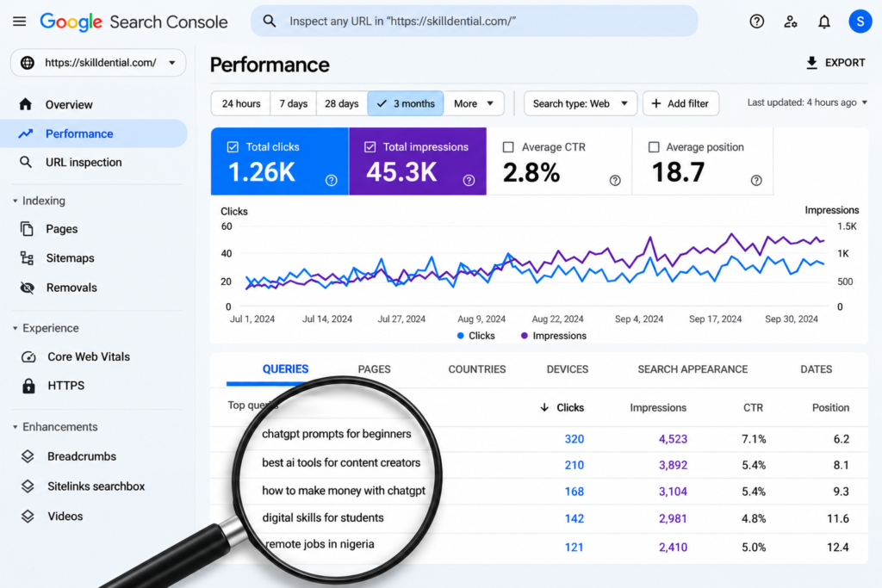Open users and permissions icon
The width and height of the screenshot is (882, 588).
(x=791, y=22)
